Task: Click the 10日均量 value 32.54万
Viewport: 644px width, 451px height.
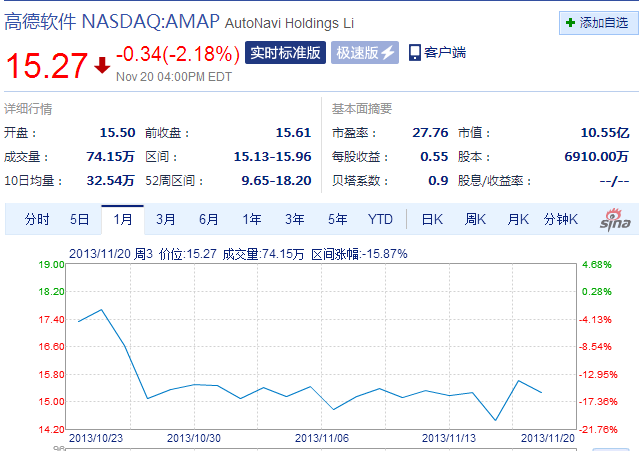Action: tap(110, 180)
